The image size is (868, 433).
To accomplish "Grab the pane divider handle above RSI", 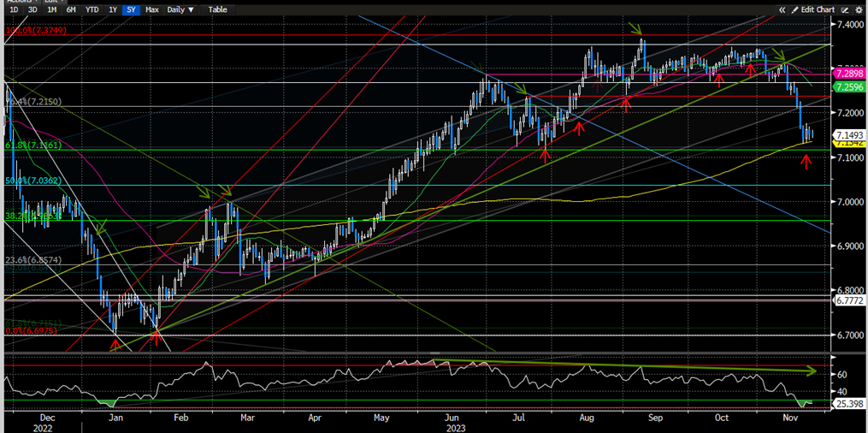I will (x=434, y=353).
